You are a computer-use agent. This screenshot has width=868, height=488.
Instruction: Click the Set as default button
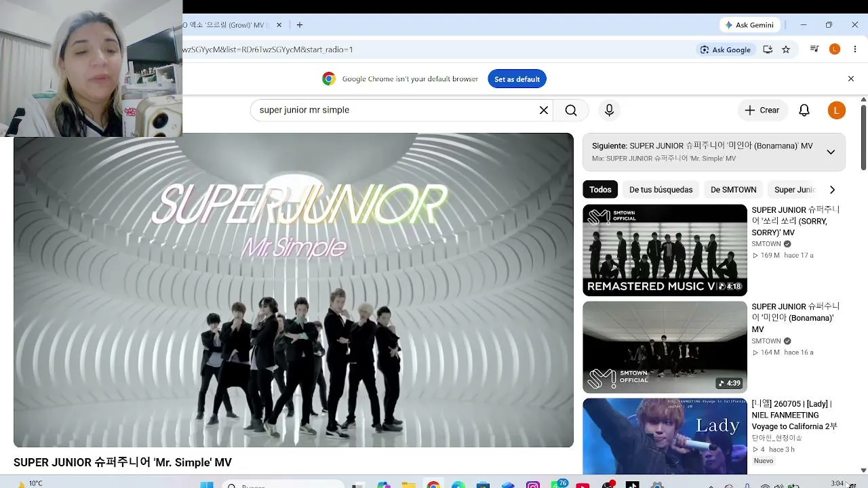517,79
